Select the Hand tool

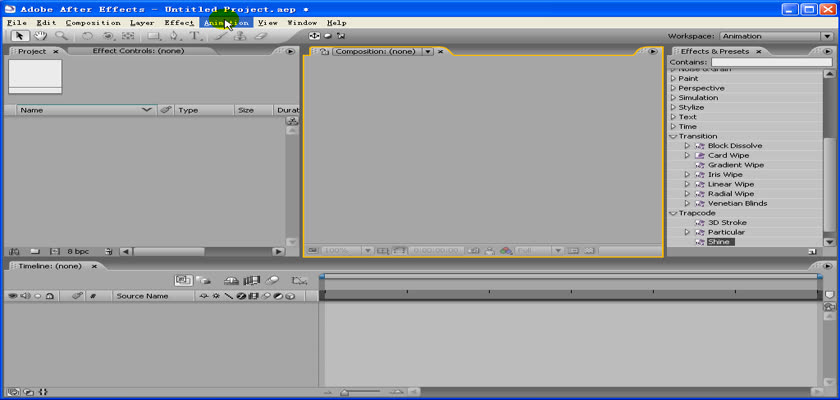click(x=41, y=36)
